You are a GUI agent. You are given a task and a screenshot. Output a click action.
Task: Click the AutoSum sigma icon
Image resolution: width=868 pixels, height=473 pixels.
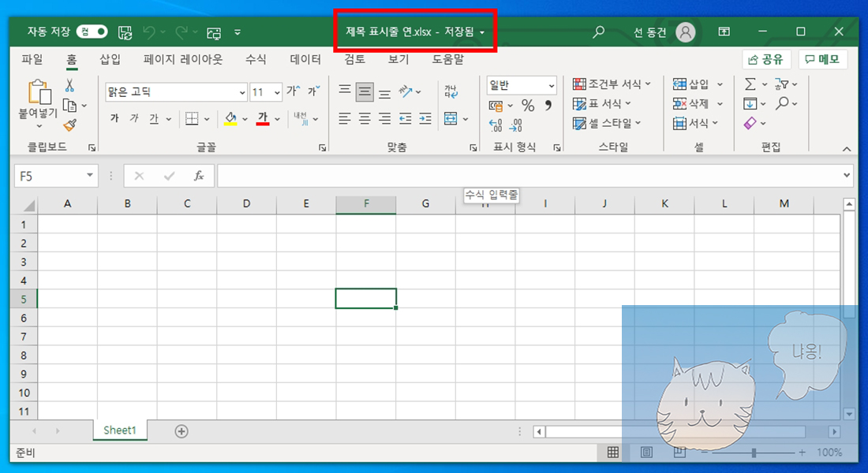tap(750, 84)
